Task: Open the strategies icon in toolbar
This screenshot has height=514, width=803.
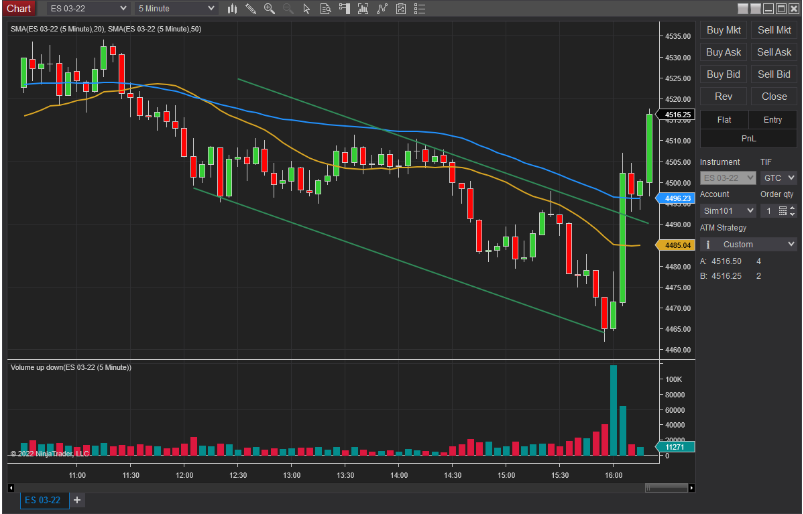Action: coord(381,9)
